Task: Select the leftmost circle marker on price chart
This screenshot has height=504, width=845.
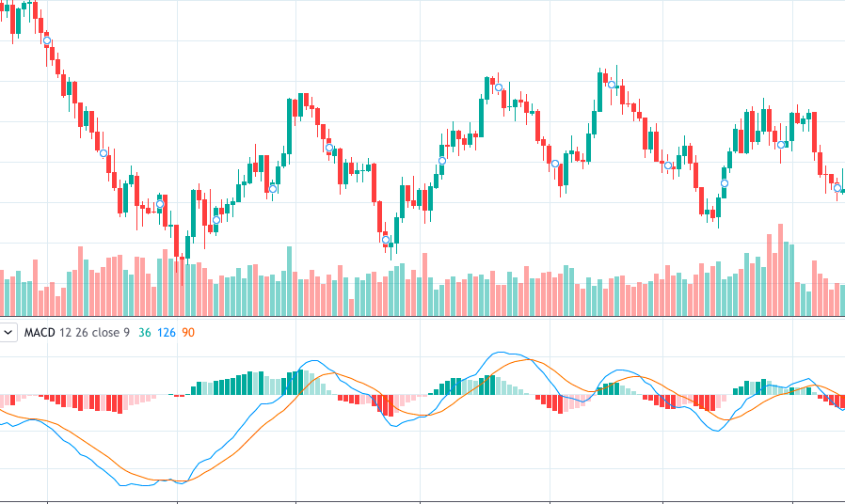Action: [47, 40]
